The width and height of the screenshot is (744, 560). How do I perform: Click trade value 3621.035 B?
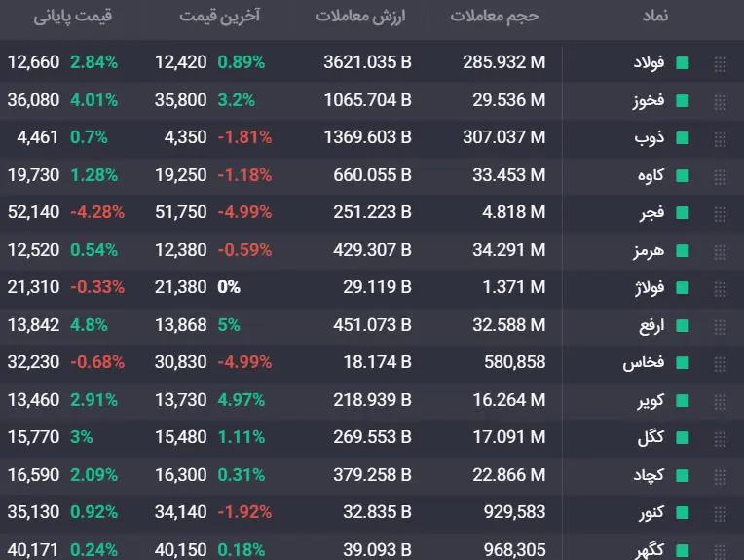pos(367,62)
